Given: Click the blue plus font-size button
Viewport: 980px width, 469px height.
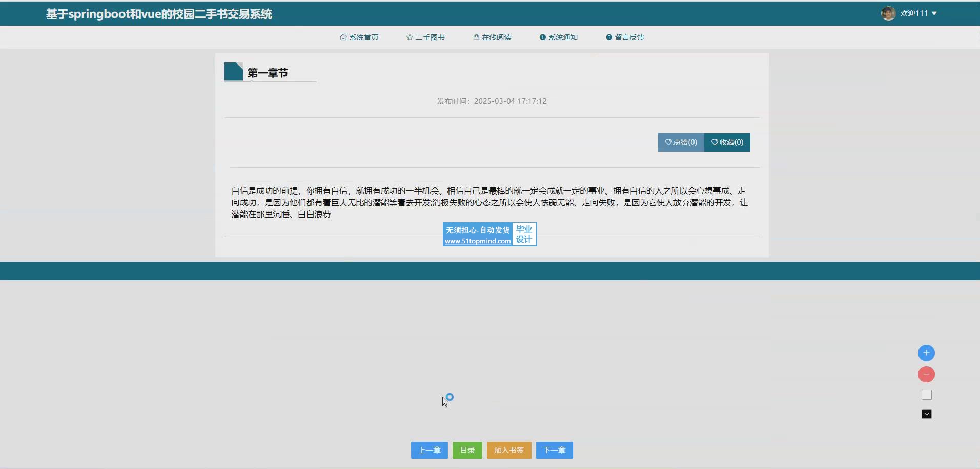Looking at the screenshot, I should pyautogui.click(x=926, y=353).
